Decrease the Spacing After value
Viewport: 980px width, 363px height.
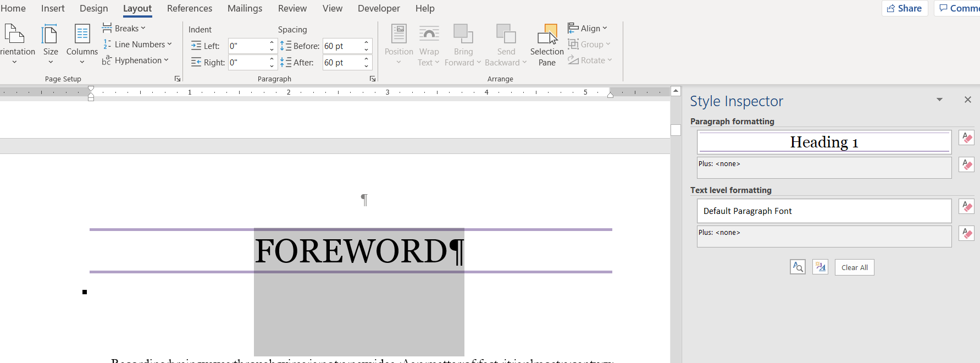[367, 66]
